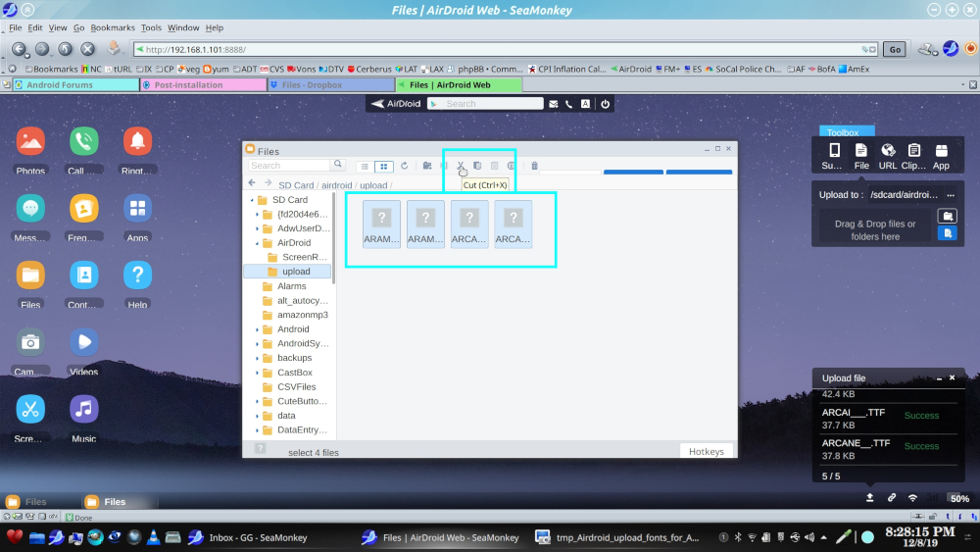The width and height of the screenshot is (980, 552).
Task: Click AirDroid top bar power icon
Action: click(605, 104)
